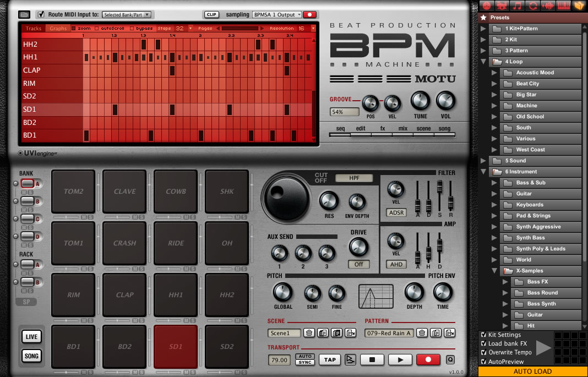Click the Q quantize icon in the transport section
Image resolution: width=588 pixels, height=377 pixels.
tap(450, 359)
